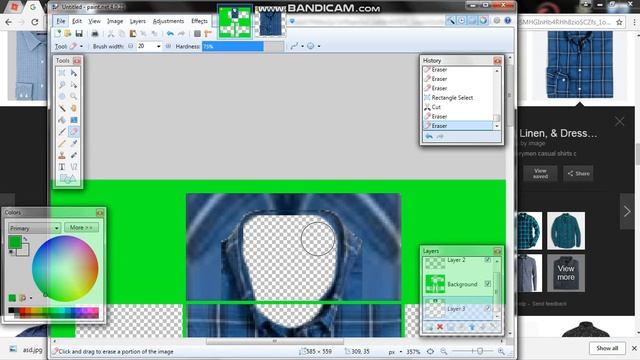The width and height of the screenshot is (640, 360).
Task: Click the green primary color swatch
Action: coord(14,242)
